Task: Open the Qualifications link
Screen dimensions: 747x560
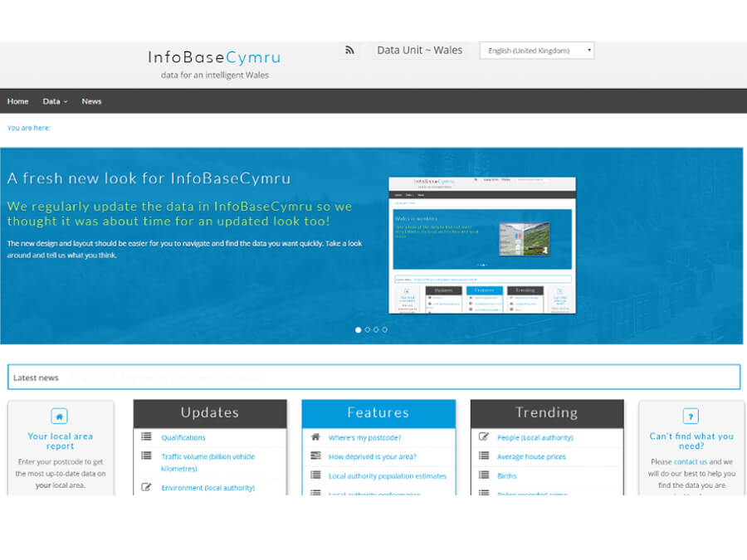Action: pyautogui.click(x=183, y=437)
